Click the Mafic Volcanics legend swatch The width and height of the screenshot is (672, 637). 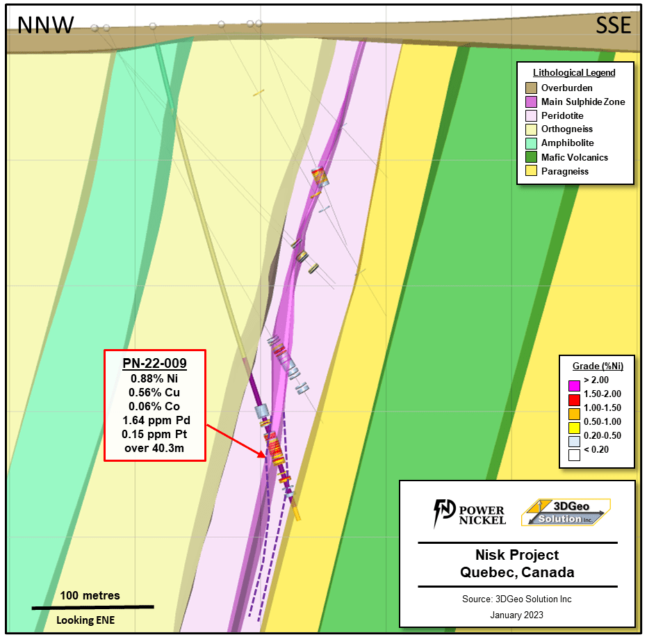[532, 157]
